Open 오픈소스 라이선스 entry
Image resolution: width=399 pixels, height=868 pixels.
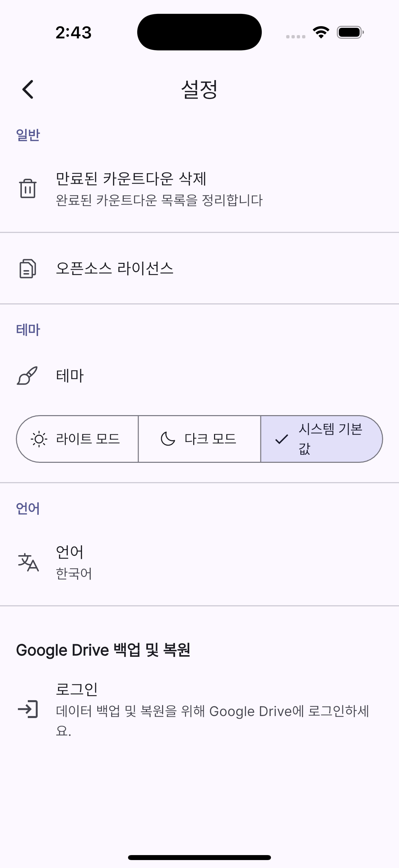[114, 268]
